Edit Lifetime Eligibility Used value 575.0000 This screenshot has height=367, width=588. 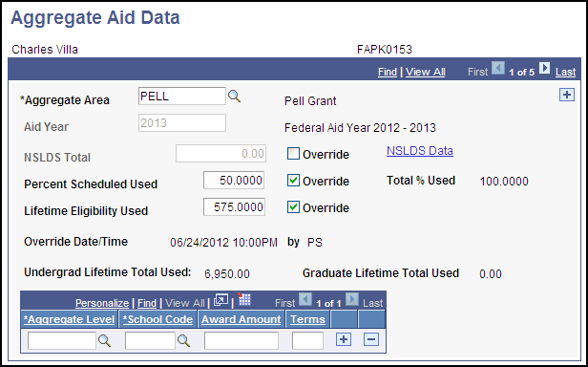234,207
